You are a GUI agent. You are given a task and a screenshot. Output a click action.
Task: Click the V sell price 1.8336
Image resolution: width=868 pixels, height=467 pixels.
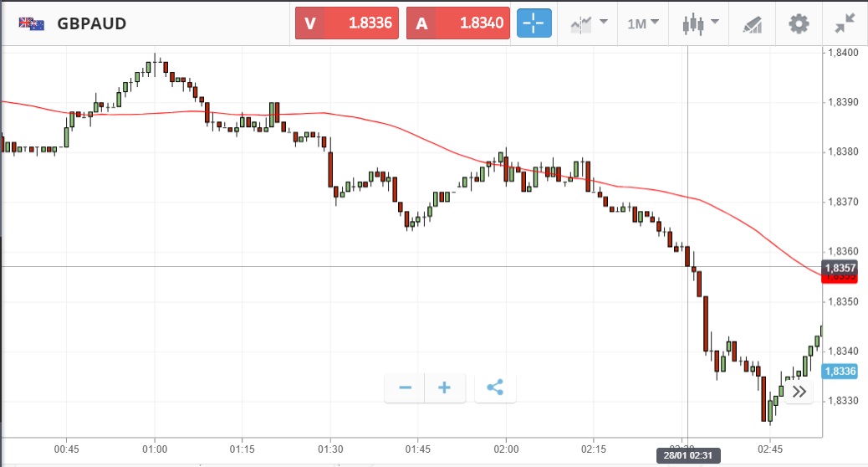click(347, 23)
